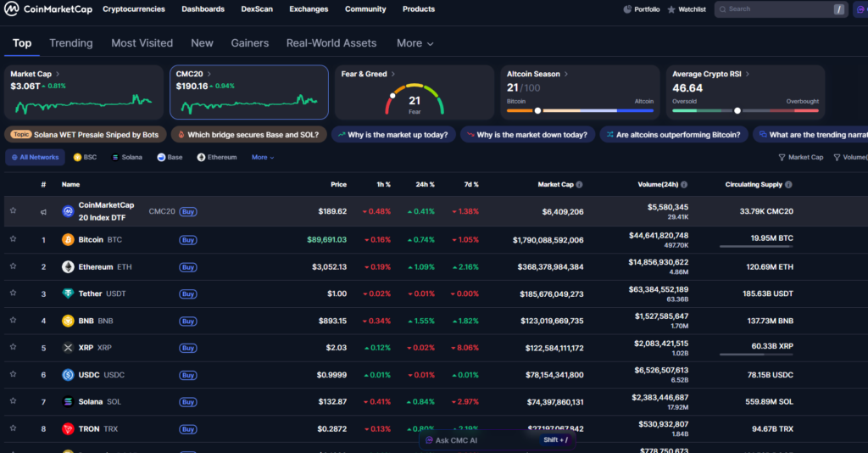This screenshot has width=868, height=453.
Task: Toggle watchlist star for Ethereum
Action: pyautogui.click(x=13, y=267)
